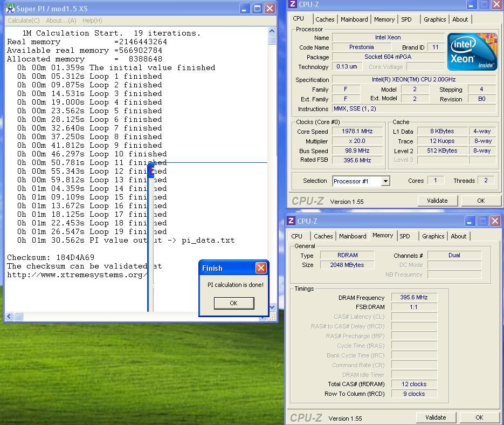
Task: Click the memory Type value RDRAM
Action: tap(347, 255)
